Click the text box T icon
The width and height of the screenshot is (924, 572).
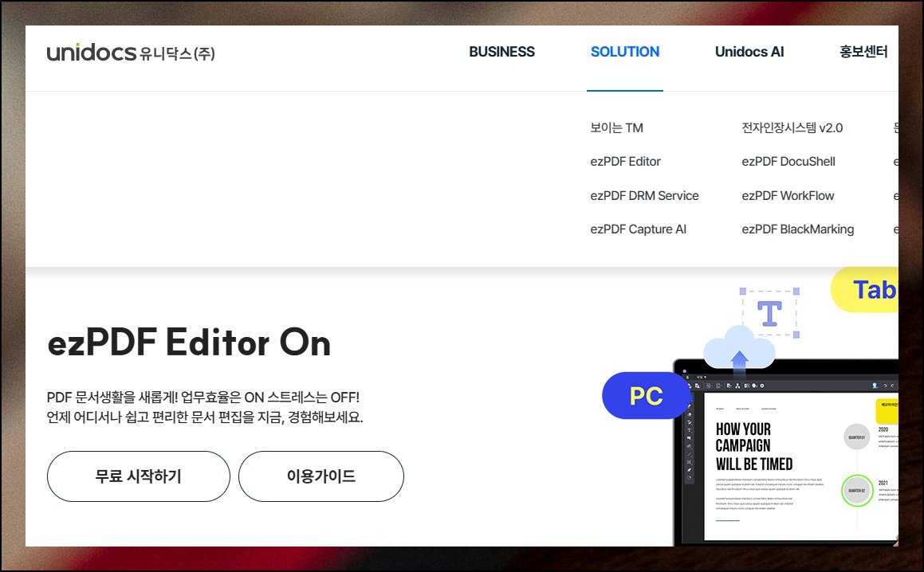point(769,313)
